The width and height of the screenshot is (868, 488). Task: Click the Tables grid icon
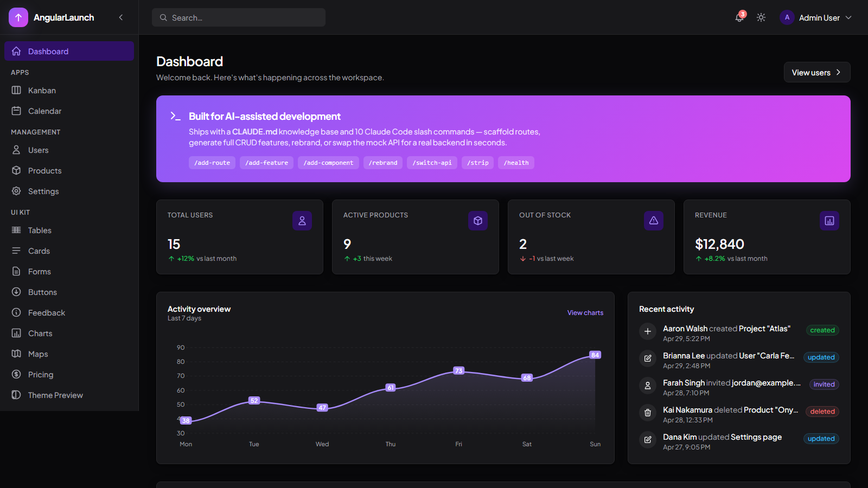16,230
